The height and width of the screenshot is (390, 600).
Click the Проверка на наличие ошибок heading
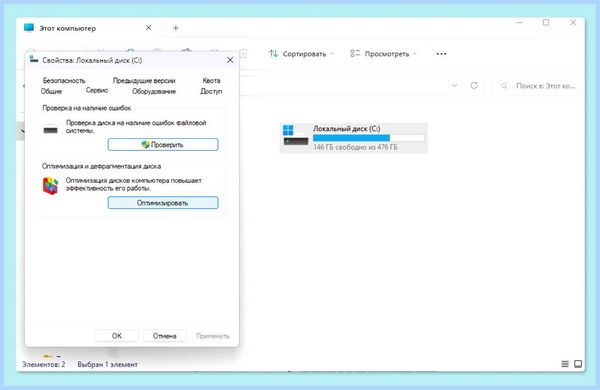point(87,108)
